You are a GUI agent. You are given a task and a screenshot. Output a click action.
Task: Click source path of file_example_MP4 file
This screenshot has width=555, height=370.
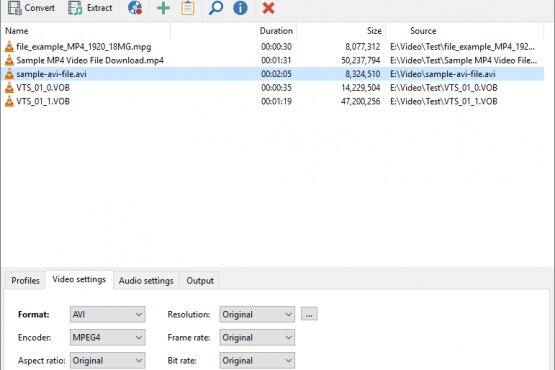[x=462, y=47]
